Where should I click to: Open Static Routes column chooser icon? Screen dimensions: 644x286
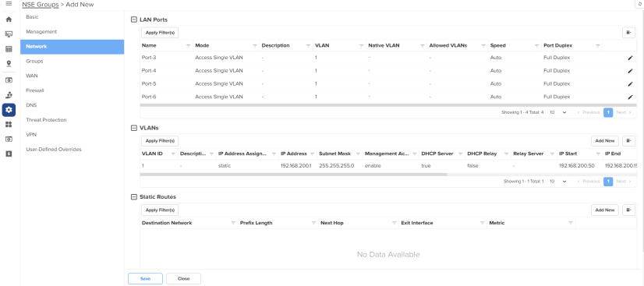click(x=628, y=210)
